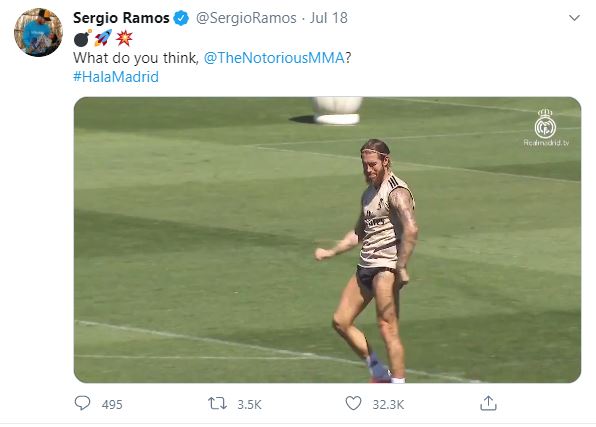
Task: Open the Jul 18 timestamp
Action: tap(328, 18)
